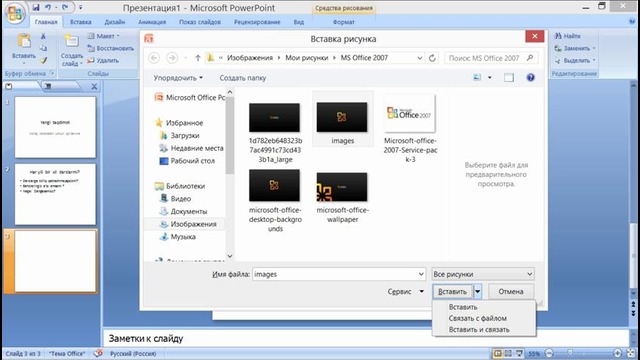Click the Вставить split button arrow
This screenshot has height=360, width=640.
click(x=478, y=291)
